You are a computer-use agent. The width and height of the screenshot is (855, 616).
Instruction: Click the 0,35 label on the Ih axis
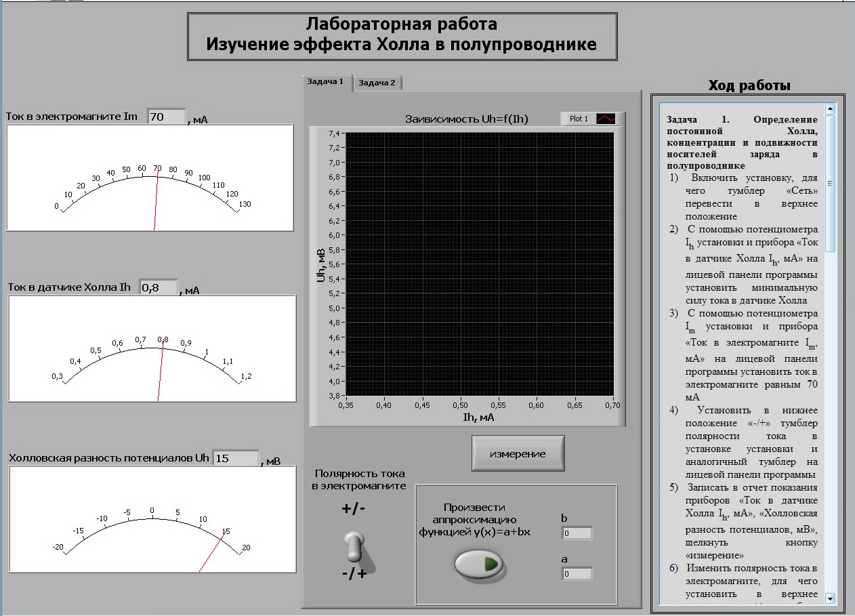point(346,405)
